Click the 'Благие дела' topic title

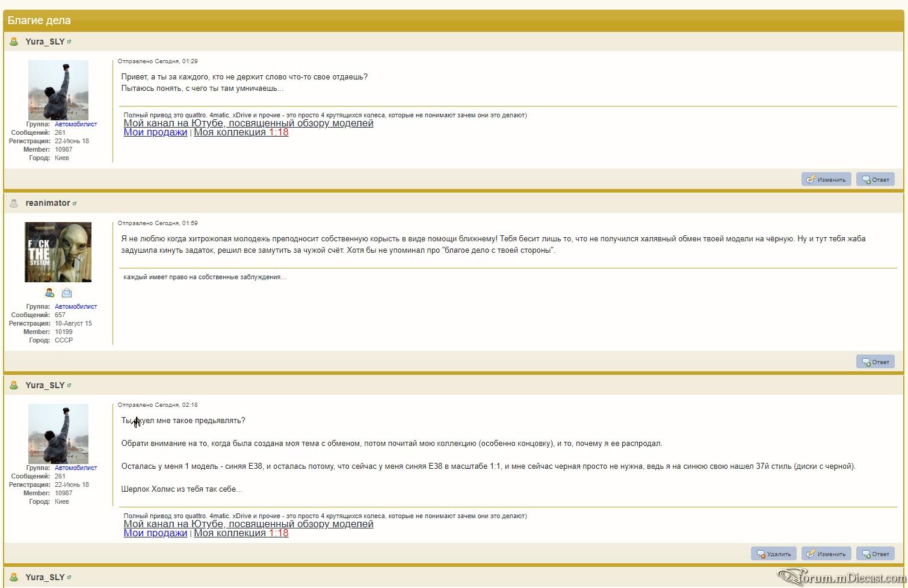(39, 20)
